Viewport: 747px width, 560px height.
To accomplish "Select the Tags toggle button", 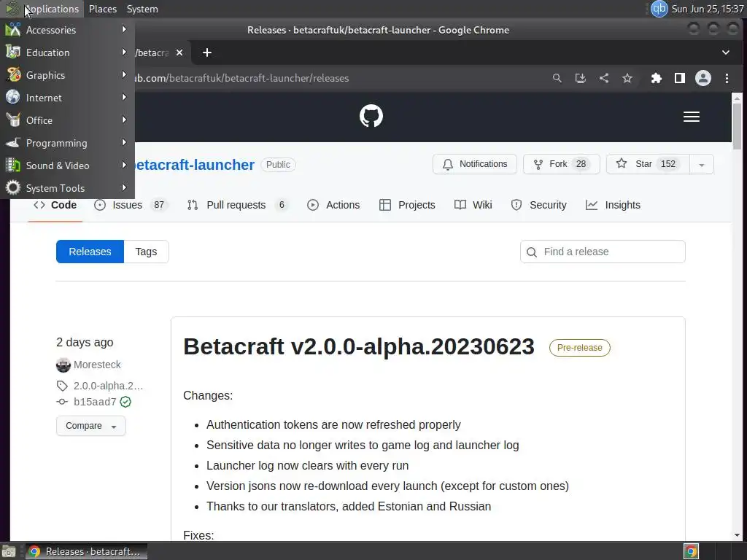I will [146, 252].
